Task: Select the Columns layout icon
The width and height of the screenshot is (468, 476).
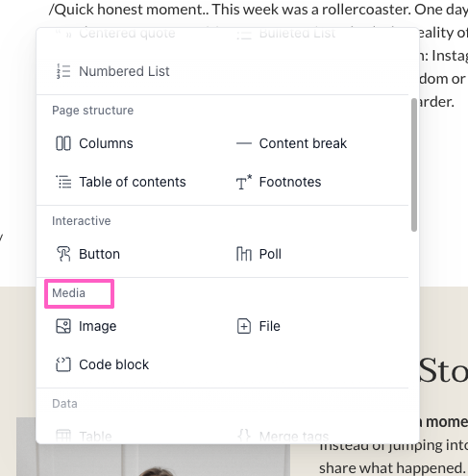Action: point(63,143)
